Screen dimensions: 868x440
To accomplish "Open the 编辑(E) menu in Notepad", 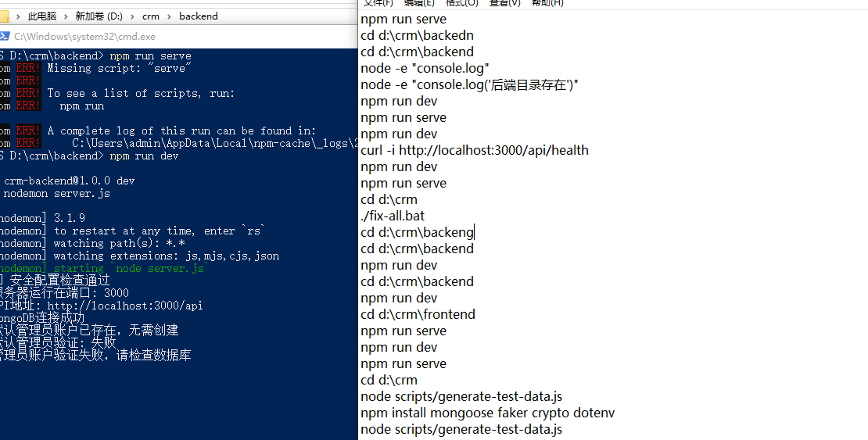I will [x=420, y=3].
